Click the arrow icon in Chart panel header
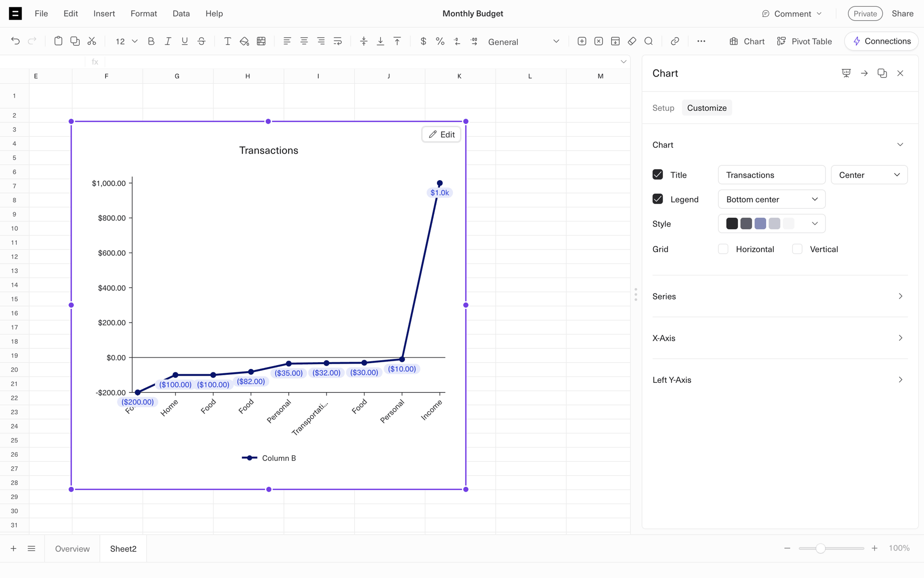Viewport: 924px width, 578px height. (x=864, y=73)
